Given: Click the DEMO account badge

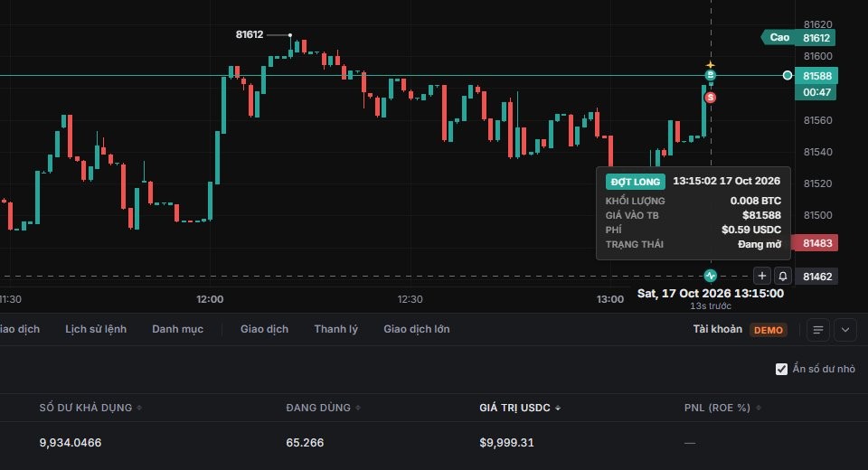Looking at the screenshot, I should (x=769, y=330).
